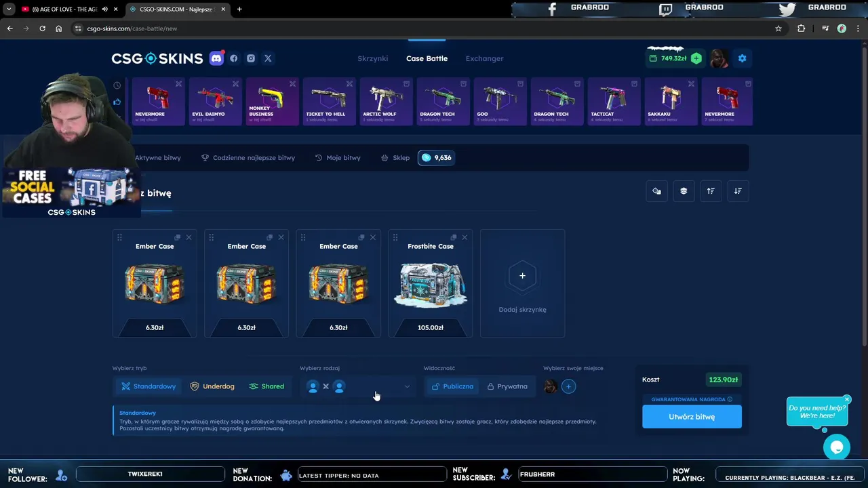Bookmark page with the star icon
The height and width of the screenshot is (488, 868).
pos(778,28)
